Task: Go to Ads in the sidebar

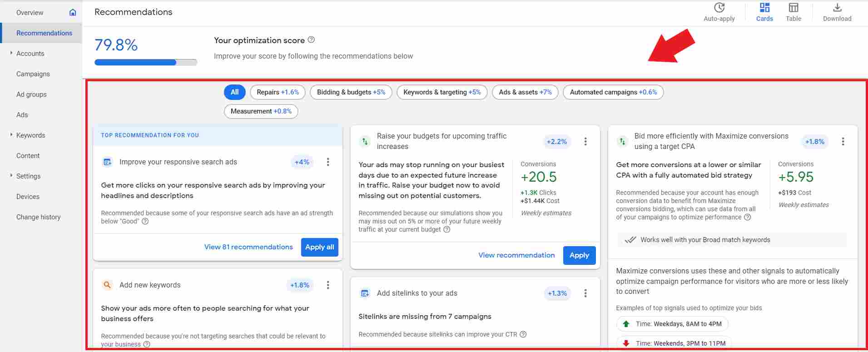Action: [22, 115]
